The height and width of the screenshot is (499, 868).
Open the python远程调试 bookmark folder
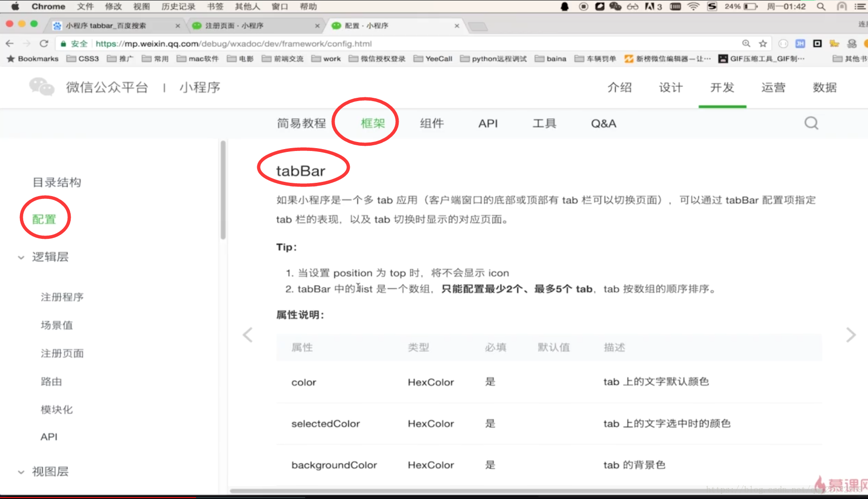[494, 58]
